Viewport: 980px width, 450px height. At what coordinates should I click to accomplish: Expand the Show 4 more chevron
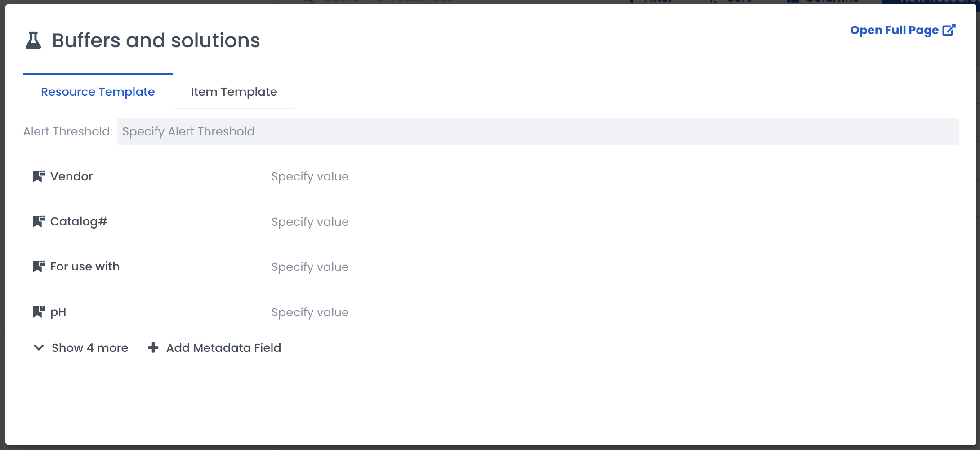click(x=39, y=348)
